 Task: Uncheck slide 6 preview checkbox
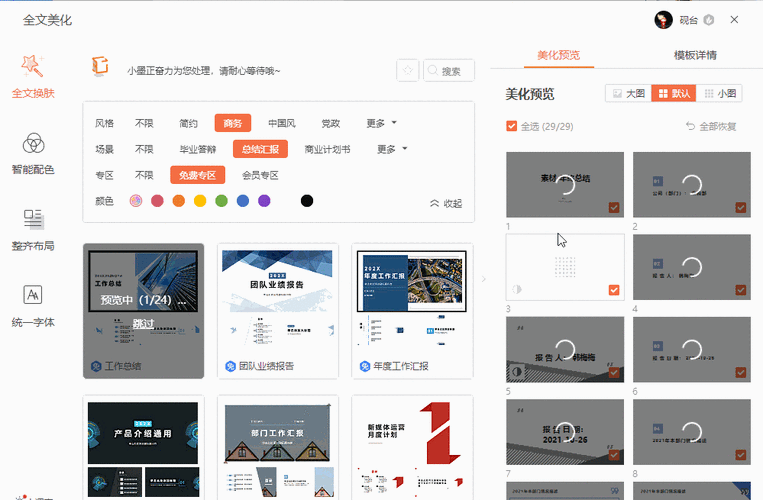[741, 373]
